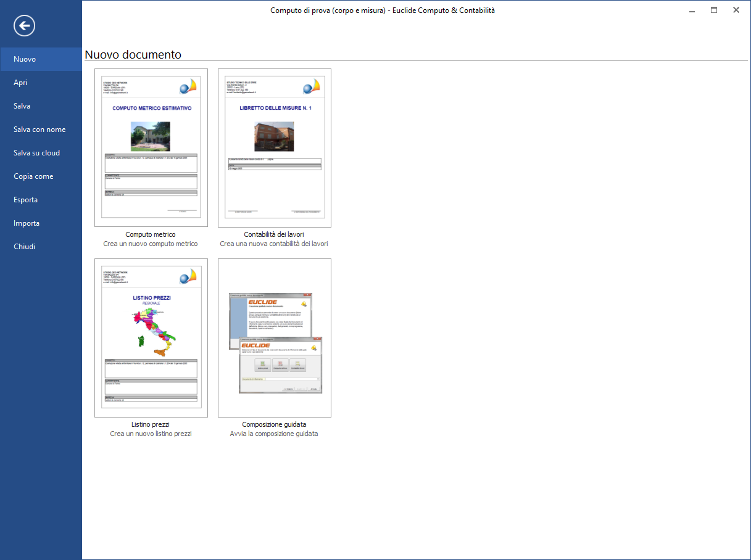Maximize the Euclide window

[x=714, y=10]
